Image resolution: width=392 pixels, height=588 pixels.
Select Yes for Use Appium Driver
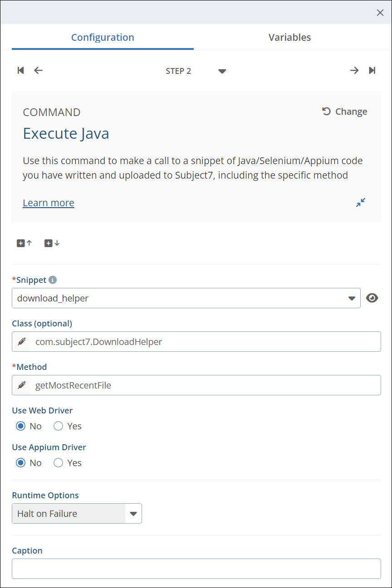coord(59,463)
